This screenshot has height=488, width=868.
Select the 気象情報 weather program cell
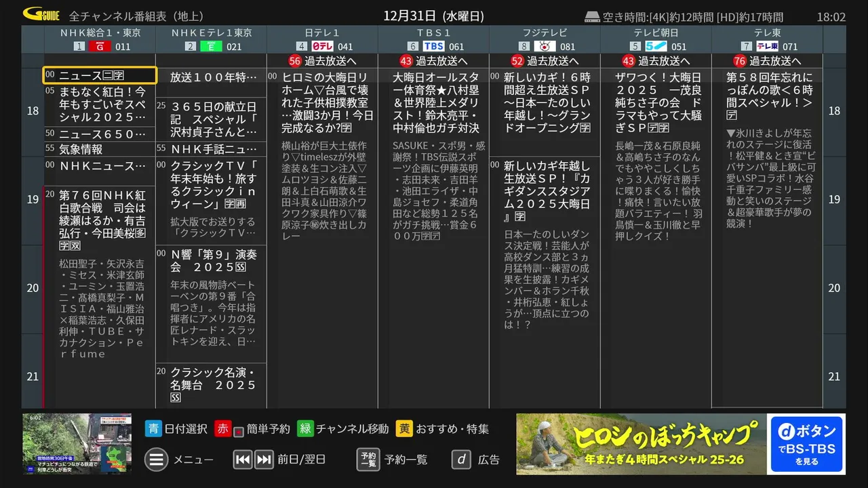(100, 149)
